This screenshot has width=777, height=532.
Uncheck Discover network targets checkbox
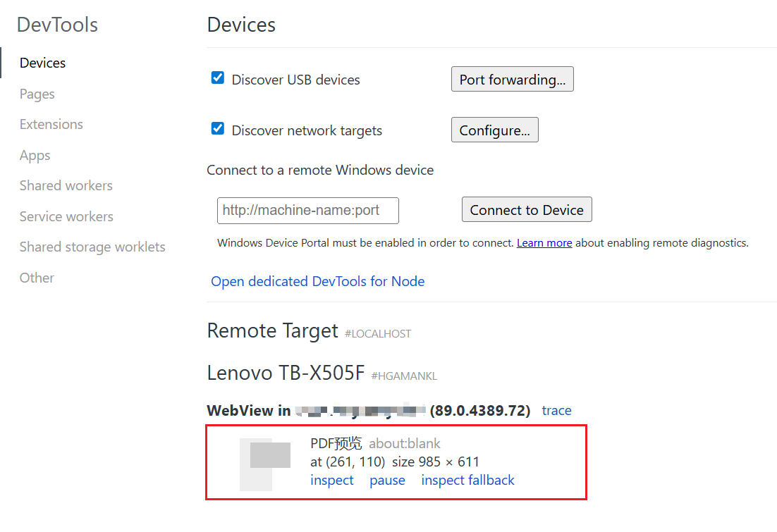tap(218, 129)
